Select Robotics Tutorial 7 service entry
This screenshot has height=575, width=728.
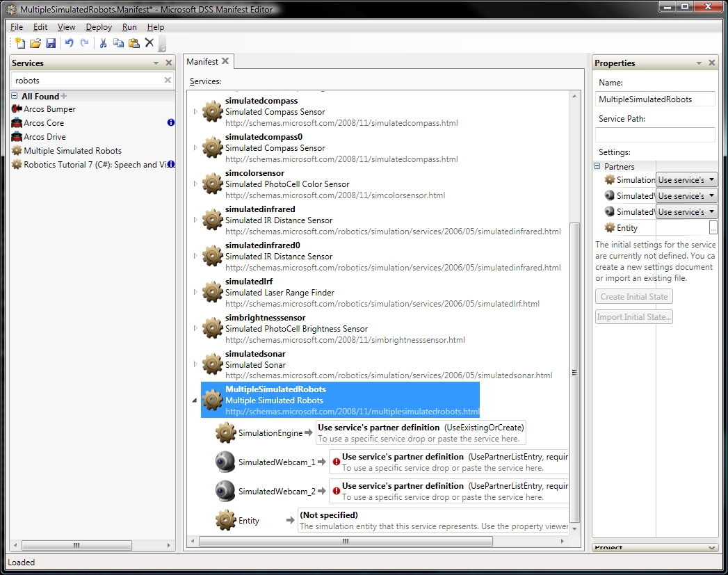pos(93,164)
